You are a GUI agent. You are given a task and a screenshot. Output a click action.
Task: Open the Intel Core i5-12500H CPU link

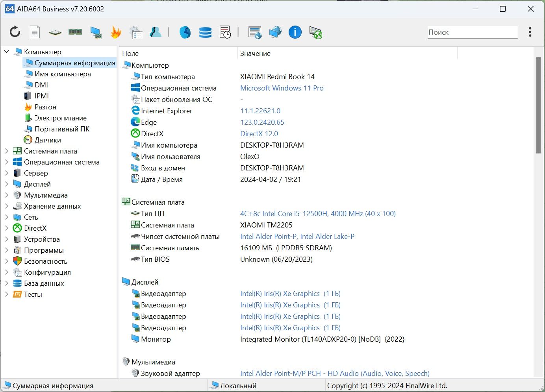tap(318, 214)
